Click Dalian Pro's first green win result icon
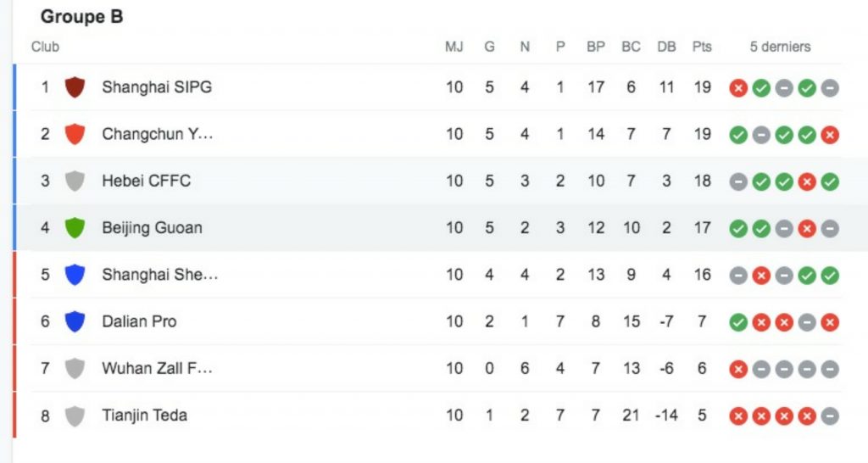868x463 pixels. click(738, 321)
